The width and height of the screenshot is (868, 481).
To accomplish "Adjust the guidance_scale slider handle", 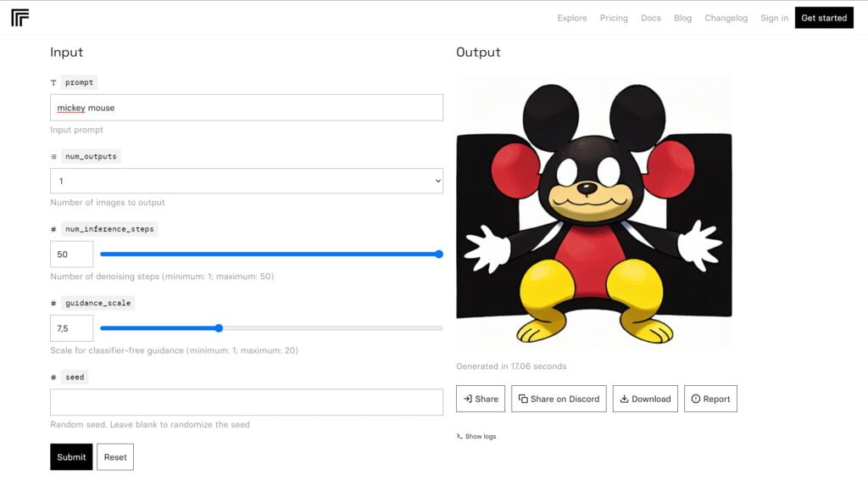I will [x=219, y=328].
